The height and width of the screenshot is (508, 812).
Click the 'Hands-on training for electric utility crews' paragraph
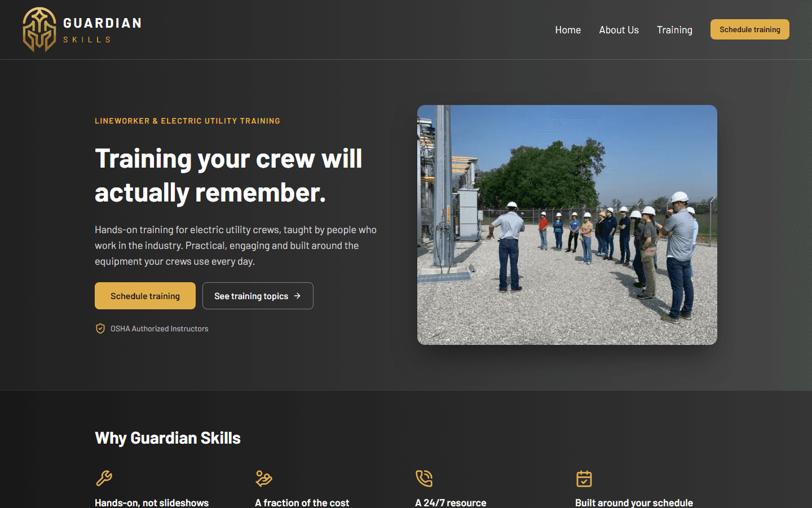pos(236,246)
